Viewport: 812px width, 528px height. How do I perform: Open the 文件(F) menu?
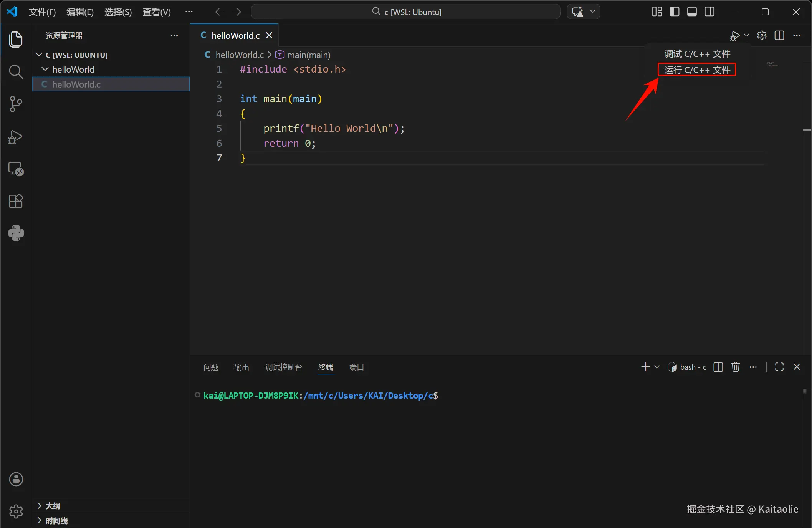tap(42, 12)
